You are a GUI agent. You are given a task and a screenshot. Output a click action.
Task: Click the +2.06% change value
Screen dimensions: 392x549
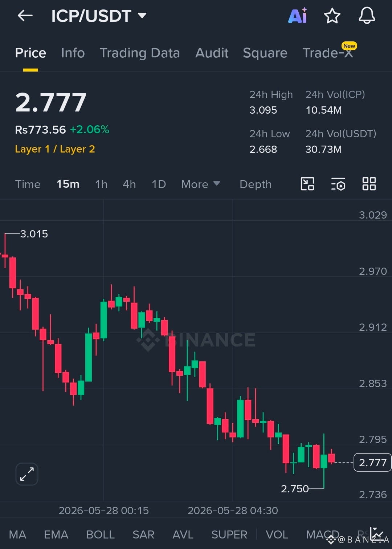tap(90, 130)
